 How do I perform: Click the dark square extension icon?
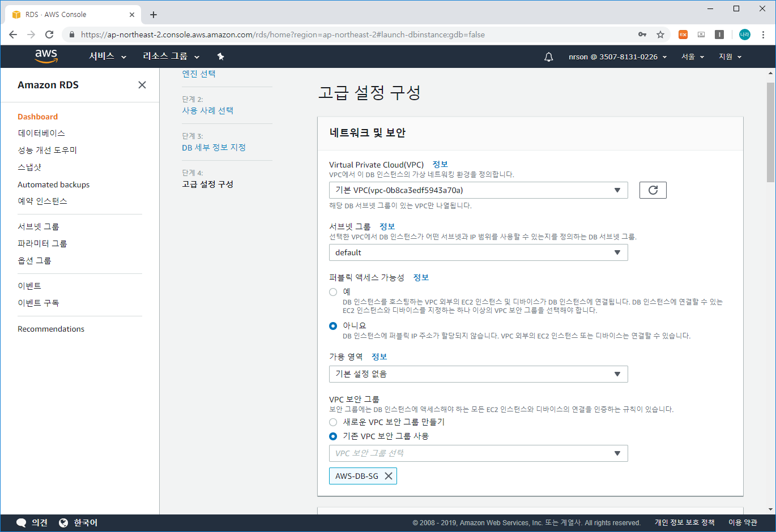tap(719, 35)
